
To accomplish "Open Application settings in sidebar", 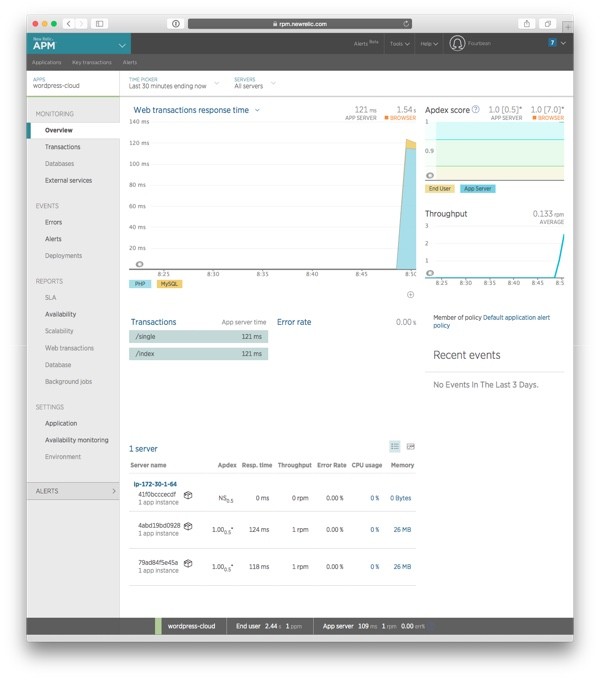I will [61, 423].
